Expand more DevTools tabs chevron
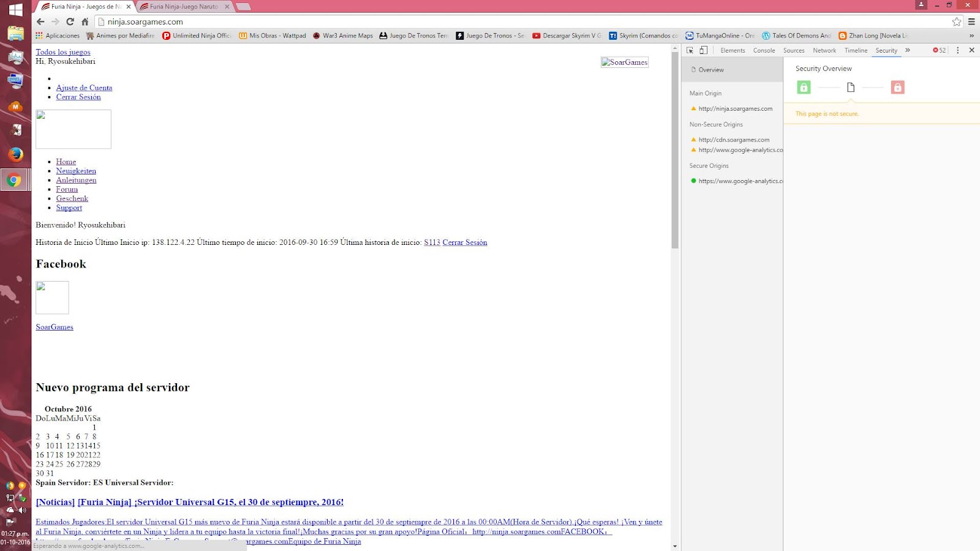 pyautogui.click(x=908, y=50)
